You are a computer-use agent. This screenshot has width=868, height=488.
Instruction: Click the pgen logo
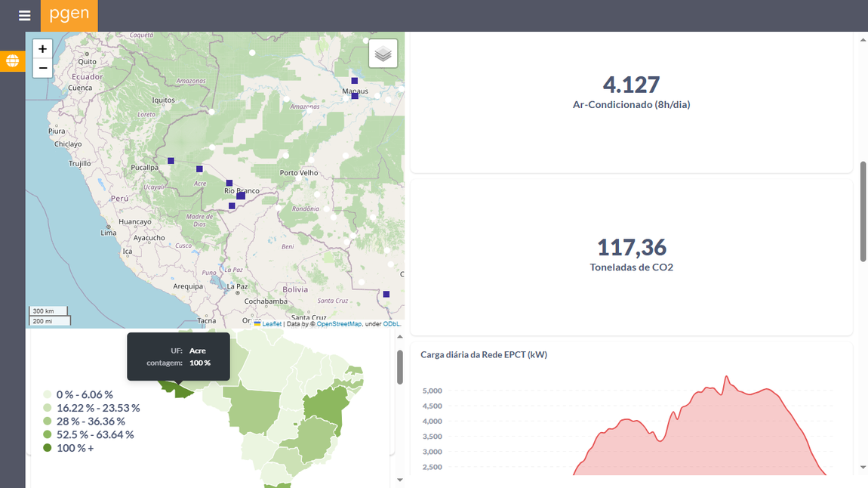point(69,15)
